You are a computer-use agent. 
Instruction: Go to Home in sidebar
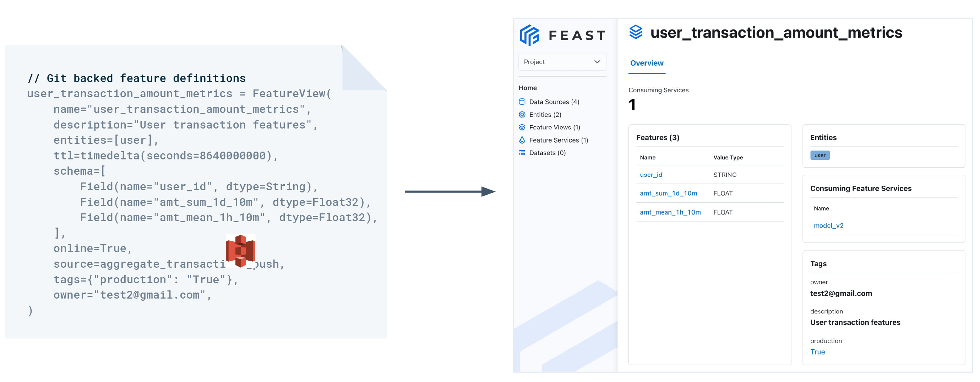click(527, 88)
